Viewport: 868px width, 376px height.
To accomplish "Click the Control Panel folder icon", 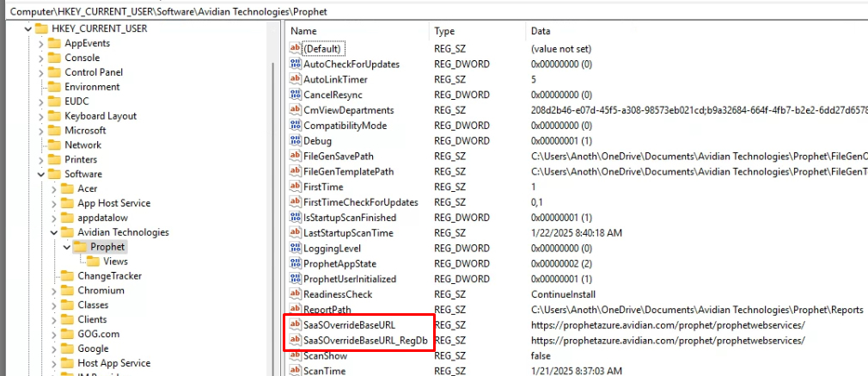I will pyautogui.click(x=54, y=72).
